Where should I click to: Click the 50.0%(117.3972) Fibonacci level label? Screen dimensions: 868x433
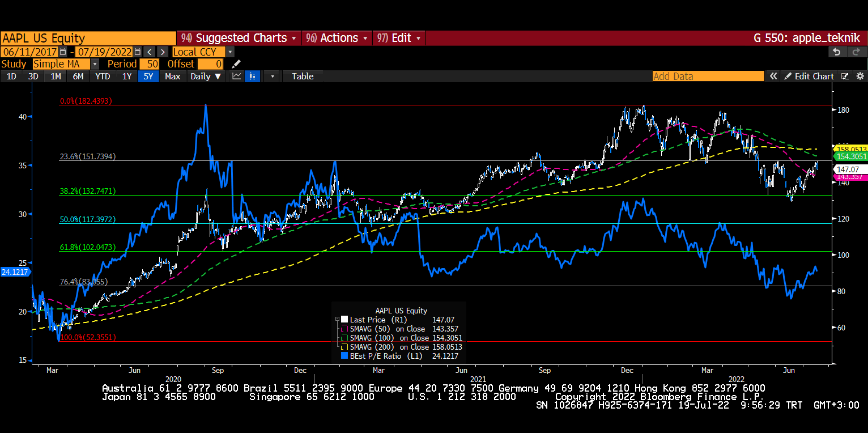point(87,219)
